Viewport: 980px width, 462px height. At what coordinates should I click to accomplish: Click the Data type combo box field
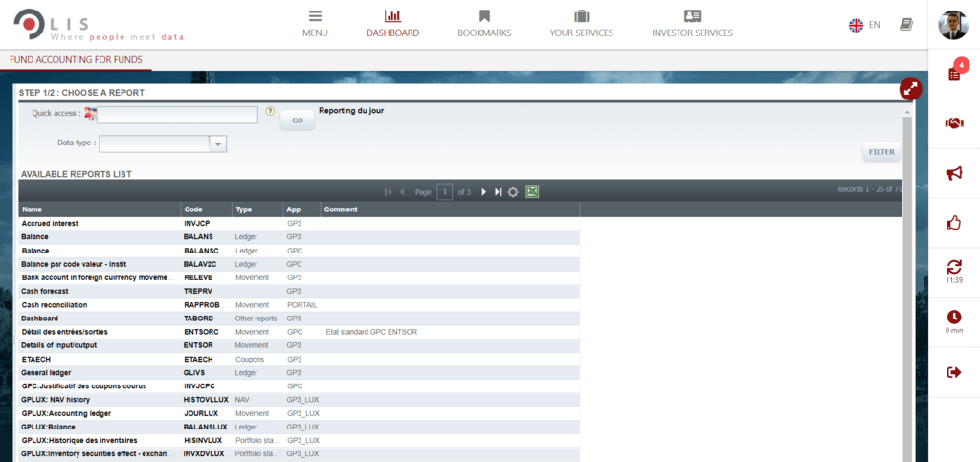click(x=155, y=144)
